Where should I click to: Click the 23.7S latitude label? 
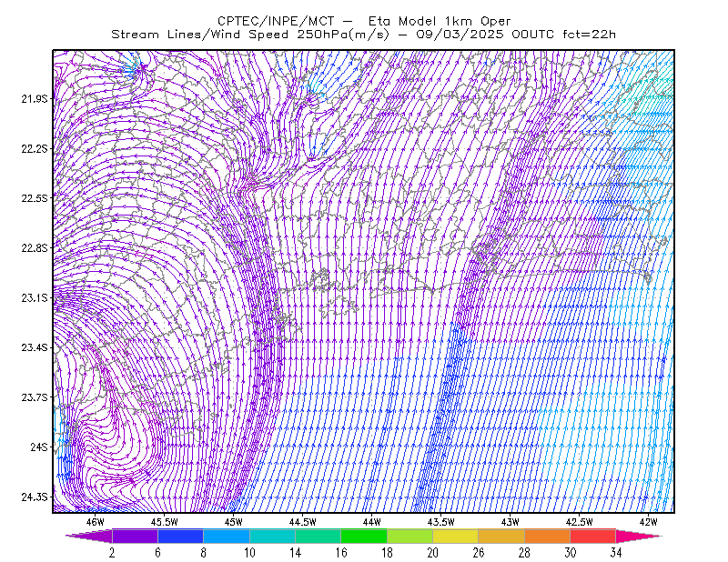pos(35,397)
